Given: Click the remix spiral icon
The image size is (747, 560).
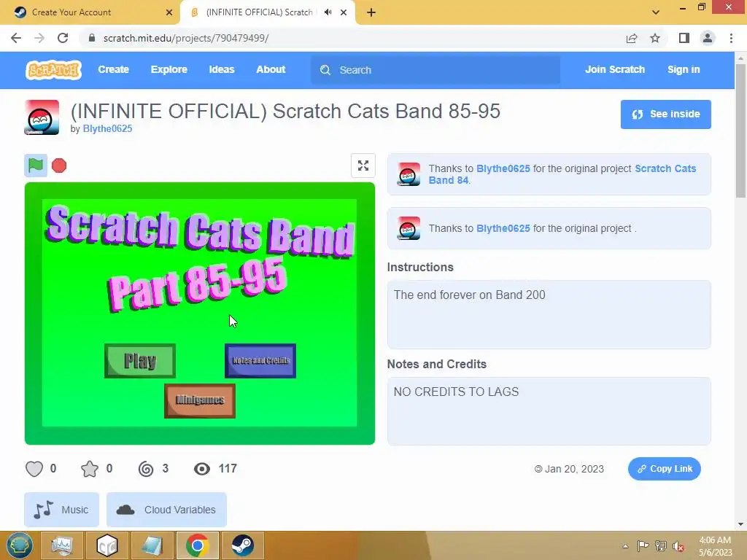Looking at the screenshot, I should pyautogui.click(x=146, y=469).
